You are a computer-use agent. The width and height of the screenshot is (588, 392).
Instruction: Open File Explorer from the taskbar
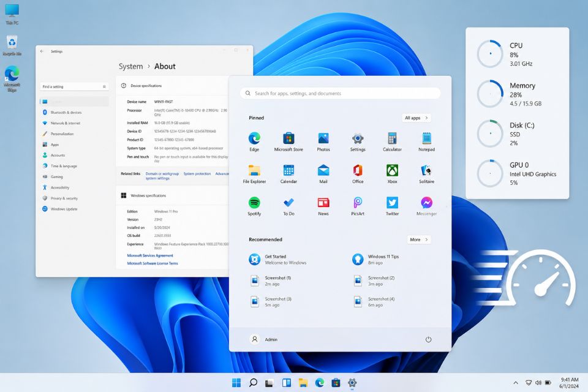[x=303, y=383]
